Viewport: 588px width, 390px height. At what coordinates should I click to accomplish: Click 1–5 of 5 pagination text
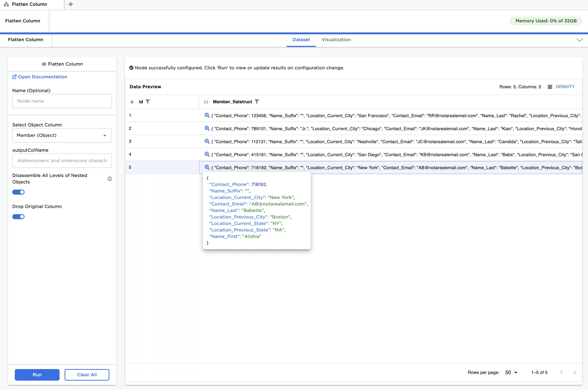(539, 372)
